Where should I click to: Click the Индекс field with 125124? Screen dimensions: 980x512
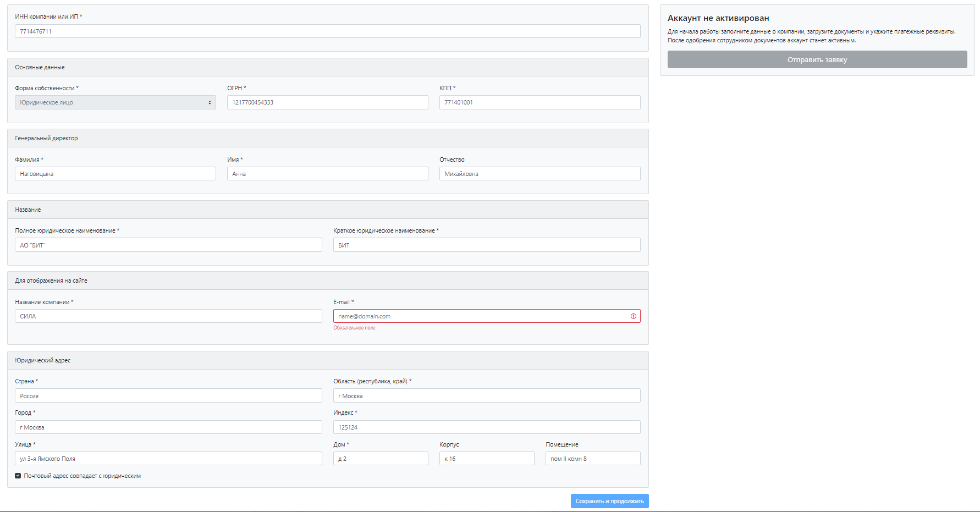tap(487, 427)
